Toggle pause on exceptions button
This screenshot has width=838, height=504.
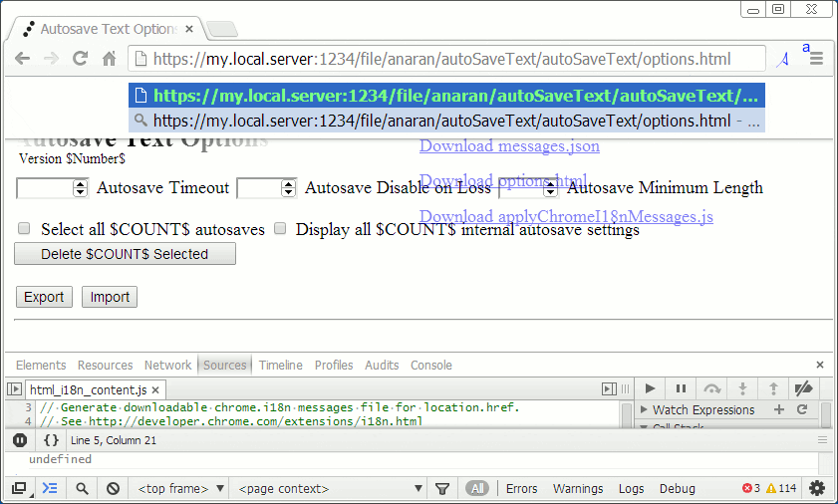20,439
